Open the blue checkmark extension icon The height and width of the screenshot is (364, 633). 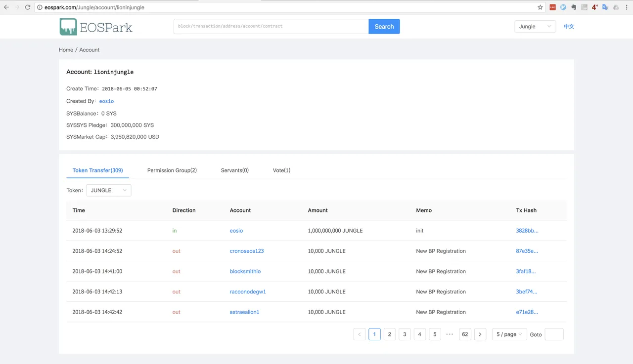point(563,7)
